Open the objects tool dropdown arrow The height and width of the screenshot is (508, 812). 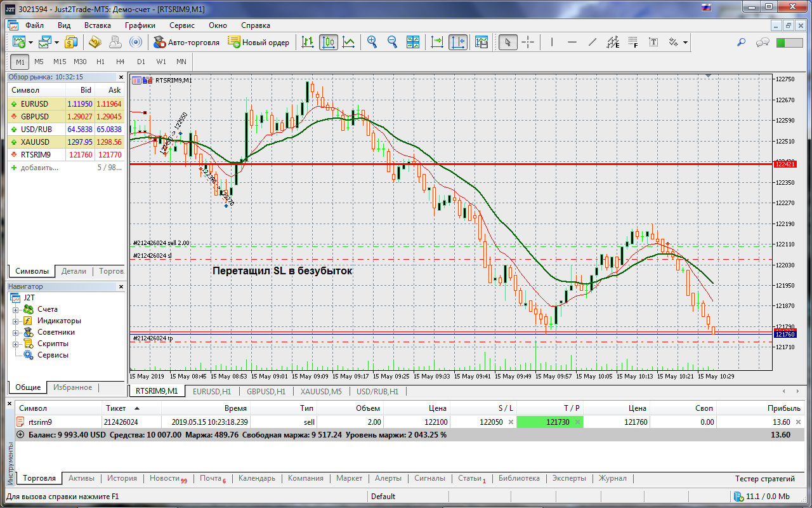685,43
